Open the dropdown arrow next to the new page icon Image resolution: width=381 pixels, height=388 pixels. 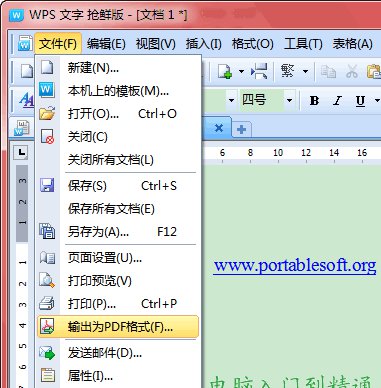click(x=241, y=71)
